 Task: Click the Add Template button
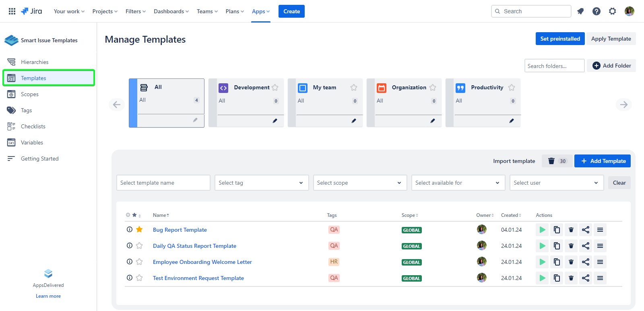(603, 161)
